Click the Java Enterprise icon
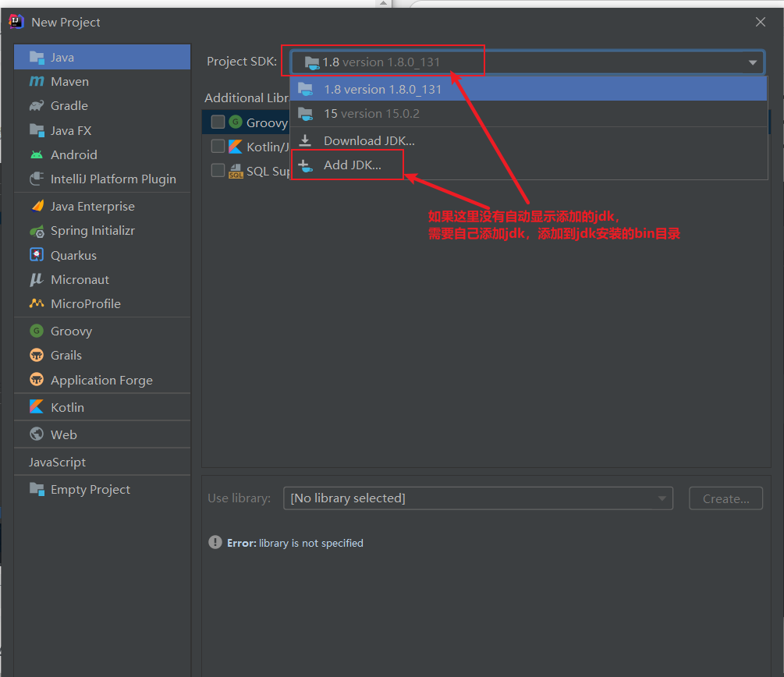Viewport: 784px width, 677px height. click(37, 206)
